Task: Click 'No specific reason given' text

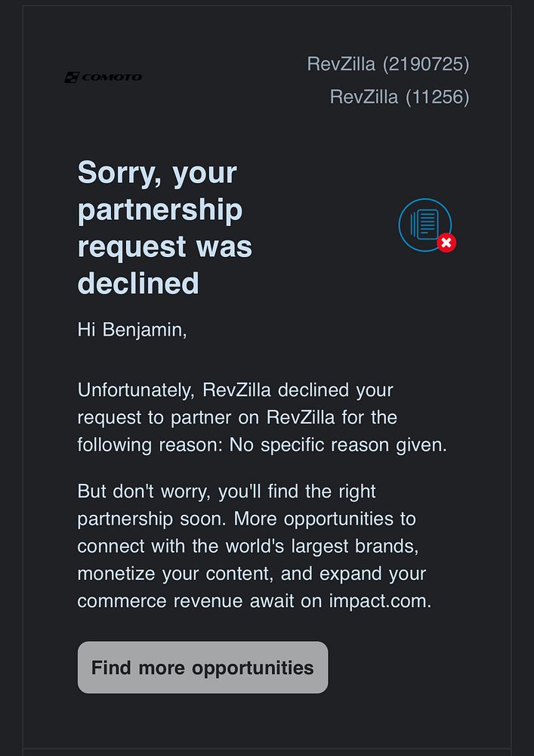Action: tap(338, 445)
